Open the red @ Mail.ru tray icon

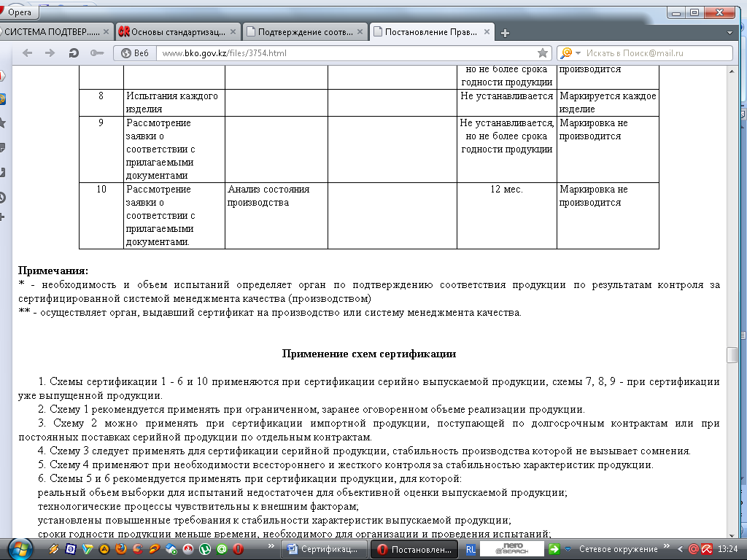[694, 549]
